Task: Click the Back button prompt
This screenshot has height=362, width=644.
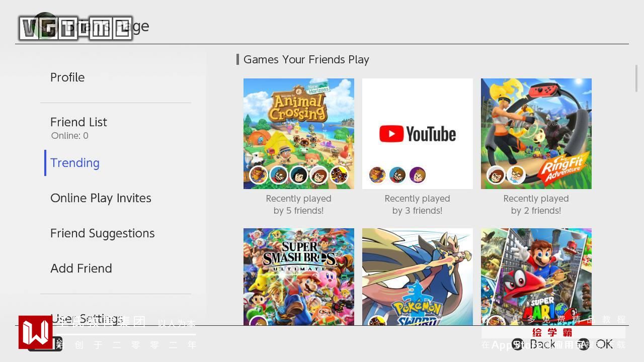Action: tap(534, 344)
